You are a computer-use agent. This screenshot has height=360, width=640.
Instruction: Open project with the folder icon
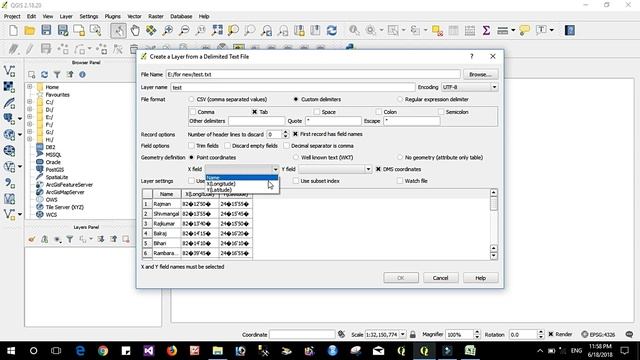tap(30, 30)
